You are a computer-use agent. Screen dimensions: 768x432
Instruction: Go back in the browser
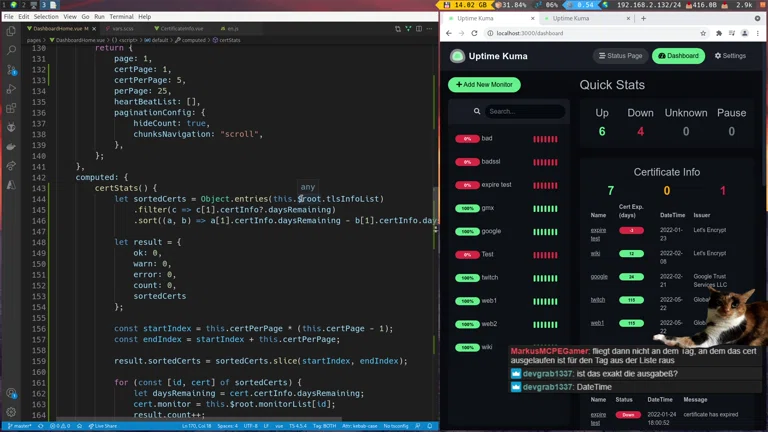pos(449,33)
